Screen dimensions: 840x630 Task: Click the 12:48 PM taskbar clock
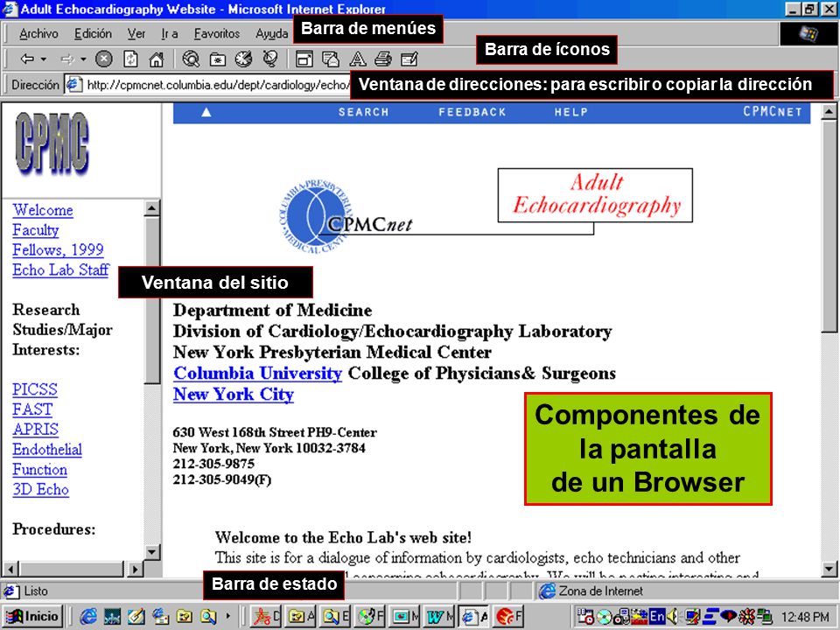coord(805,617)
